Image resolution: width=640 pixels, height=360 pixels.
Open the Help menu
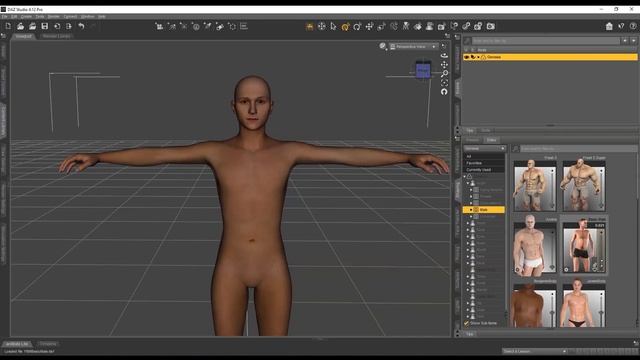(102, 17)
